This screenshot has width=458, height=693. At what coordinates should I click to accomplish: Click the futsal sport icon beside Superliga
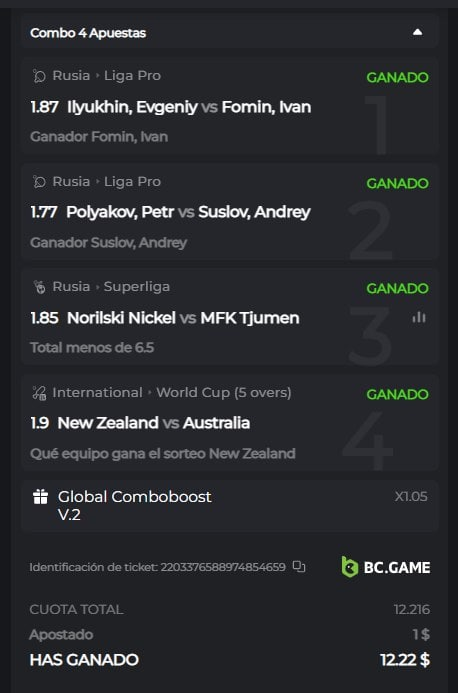click(x=39, y=287)
